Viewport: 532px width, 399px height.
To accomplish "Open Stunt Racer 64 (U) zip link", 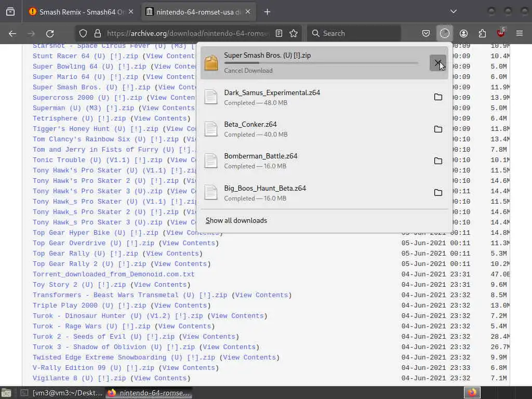I will click(x=85, y=56).
